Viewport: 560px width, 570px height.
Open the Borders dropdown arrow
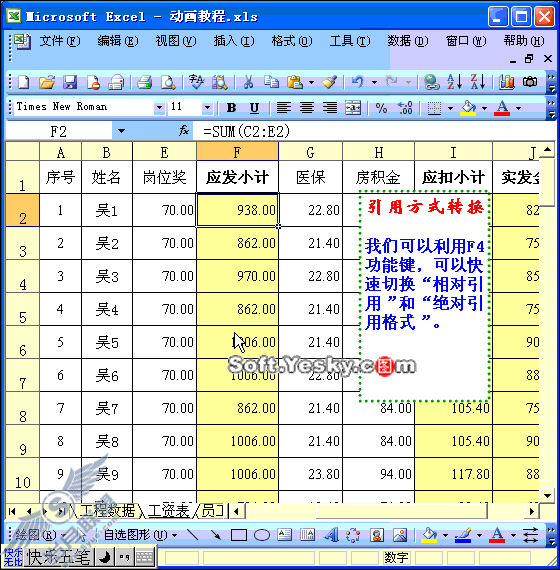pos(450,108)
